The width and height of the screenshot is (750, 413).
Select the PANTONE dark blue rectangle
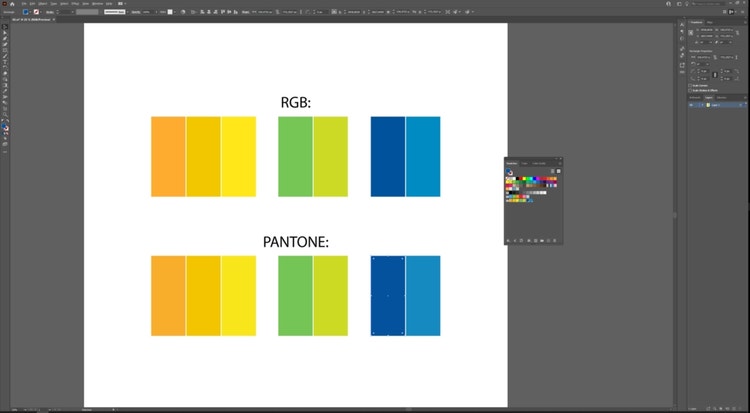click(x=387, y=296)
